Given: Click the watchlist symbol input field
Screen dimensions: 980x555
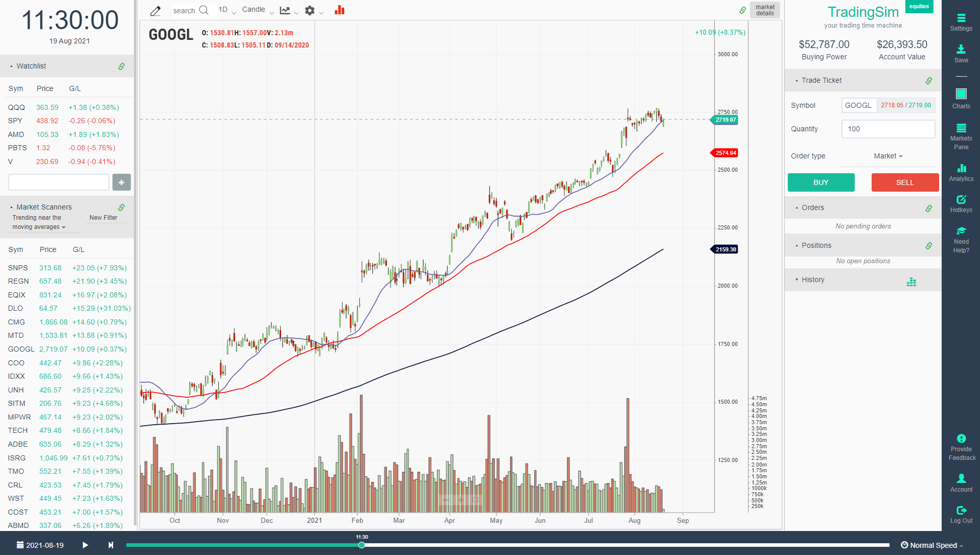Looking at the screenshot, I should coord(58,182).
